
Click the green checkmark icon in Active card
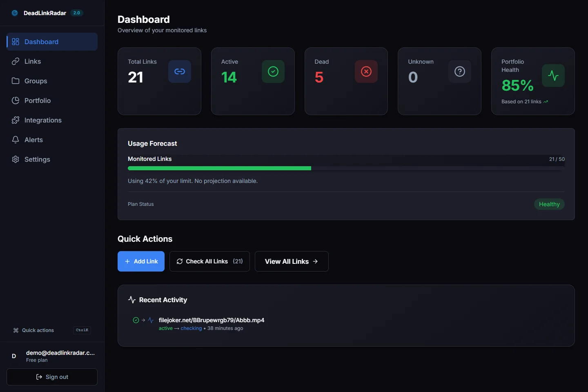click(273, 71)
